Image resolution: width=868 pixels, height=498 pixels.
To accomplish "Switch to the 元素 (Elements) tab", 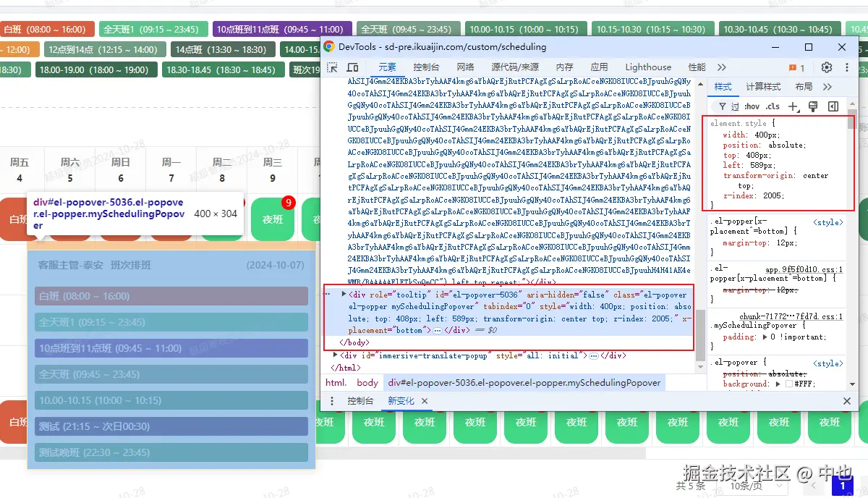I will point(387,67).
